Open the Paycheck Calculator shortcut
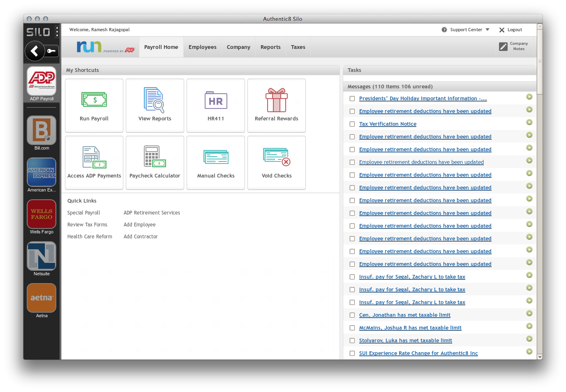566x392 pixels. [155, 163]
